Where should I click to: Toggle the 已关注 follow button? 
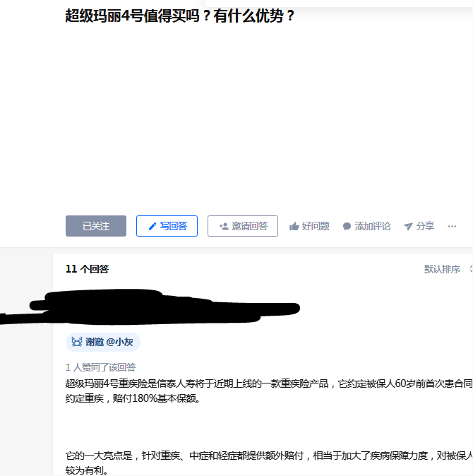click(x=96, y=226)
